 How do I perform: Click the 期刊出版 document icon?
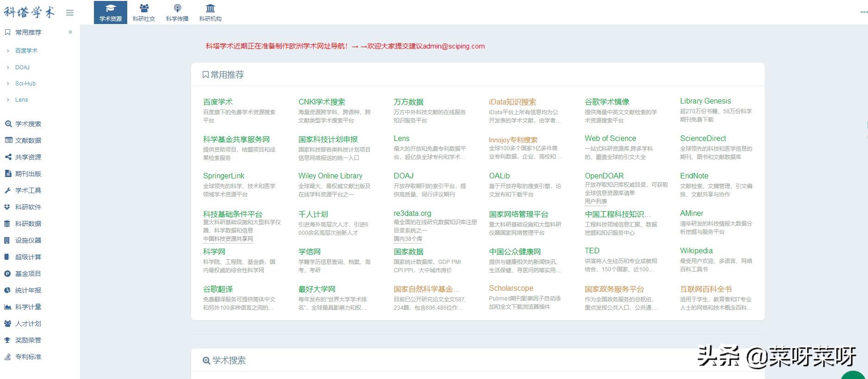[x=8, y=174]
